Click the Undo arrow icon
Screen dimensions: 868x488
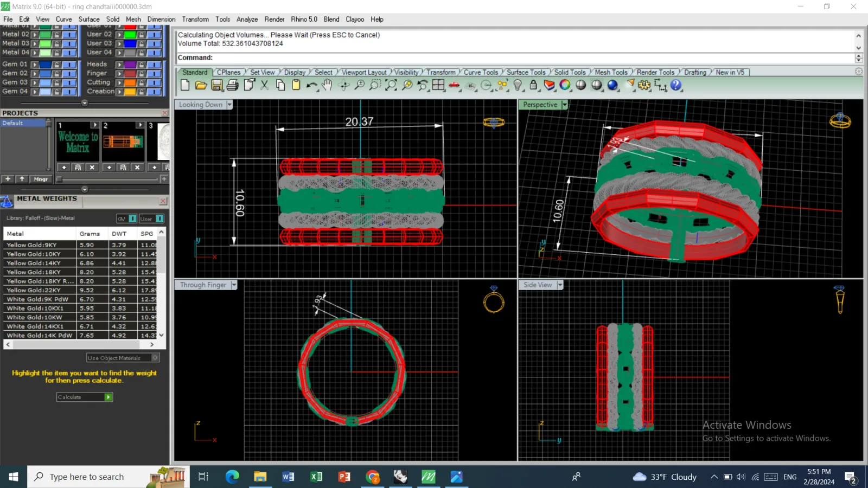tap(311, 85)
